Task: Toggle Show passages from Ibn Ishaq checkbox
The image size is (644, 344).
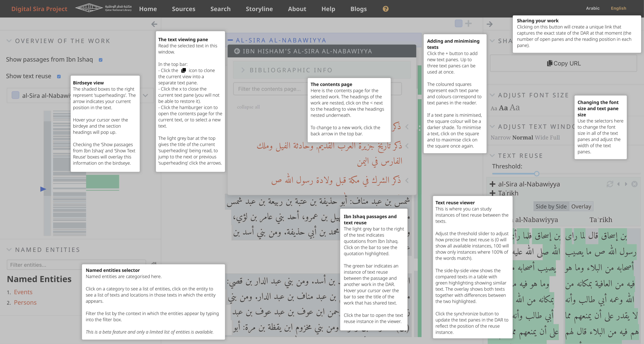Action: [100, 60]
